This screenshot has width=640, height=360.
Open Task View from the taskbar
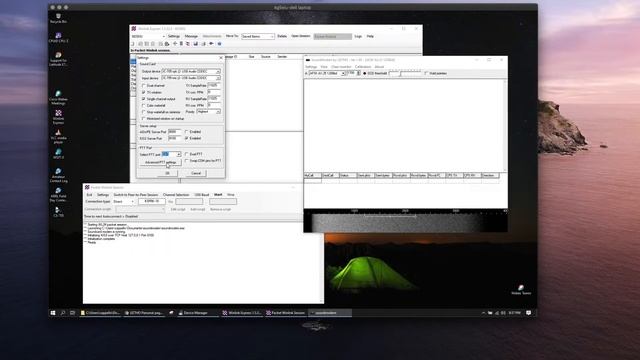click(x=73, y=313)
